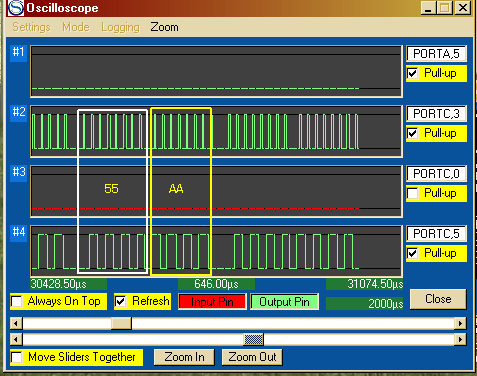Toggle Pull-up checkbox for PORTA,5
Screen dimensions: 477x376
(413, 73)
